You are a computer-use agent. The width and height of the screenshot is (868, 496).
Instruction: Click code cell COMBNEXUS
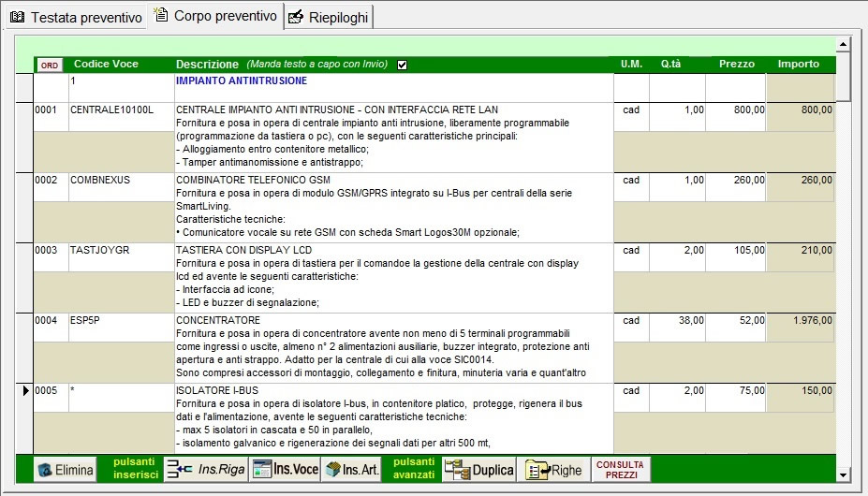[121, 187]
